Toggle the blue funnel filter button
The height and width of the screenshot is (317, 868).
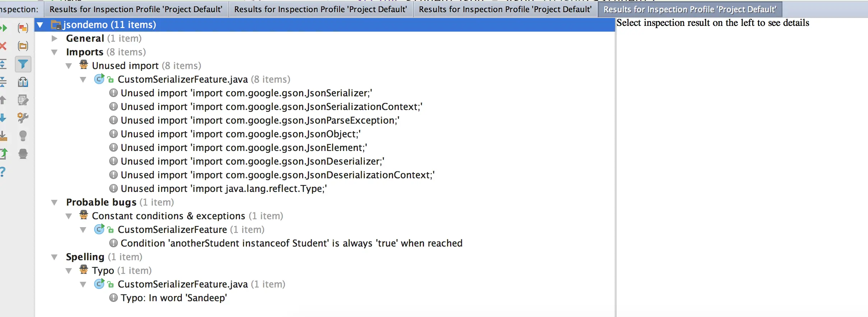pos(23,64)
